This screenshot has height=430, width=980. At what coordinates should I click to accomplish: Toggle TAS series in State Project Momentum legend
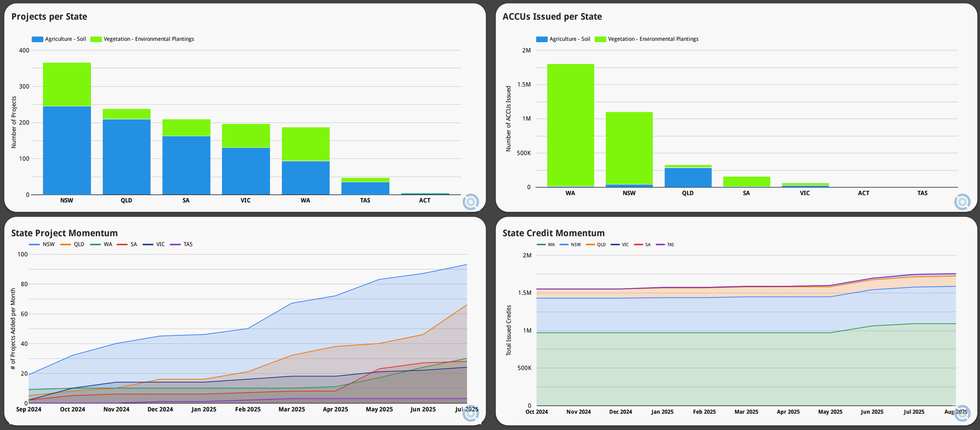[181, 244]
